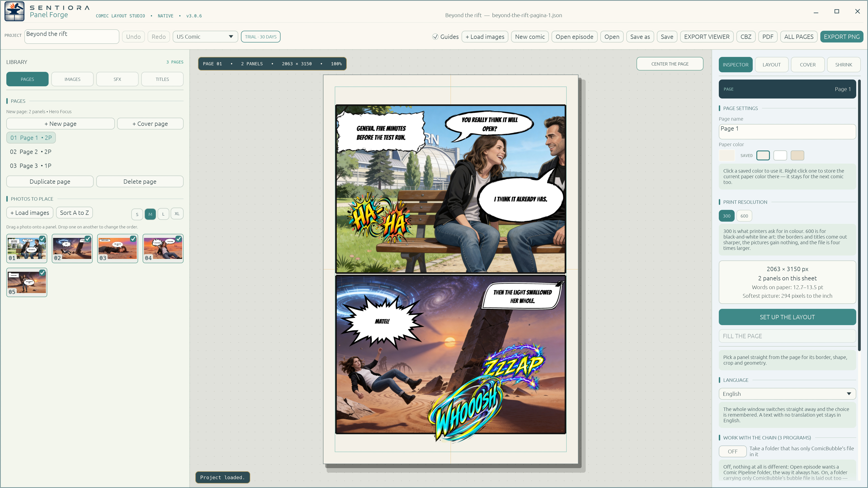Screen dimensions: 868x488
Task: Click the Project name field
Action: [x=72, y=36]
